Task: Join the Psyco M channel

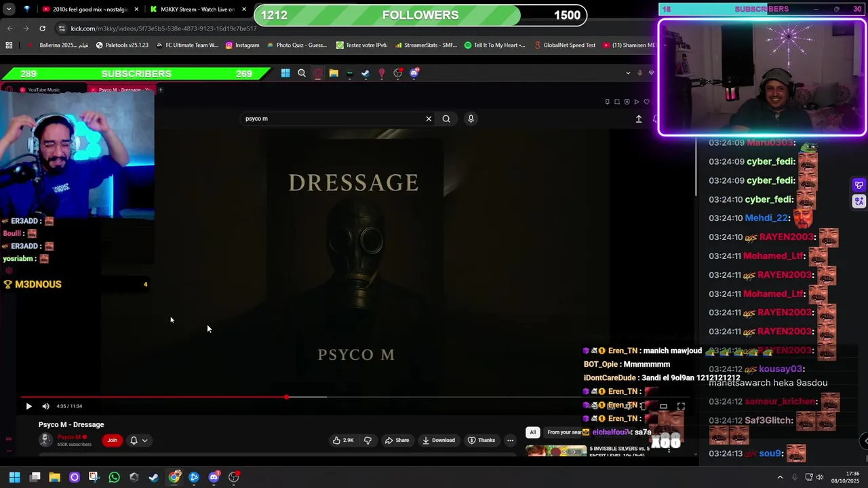Action: [x=113, y=440]
